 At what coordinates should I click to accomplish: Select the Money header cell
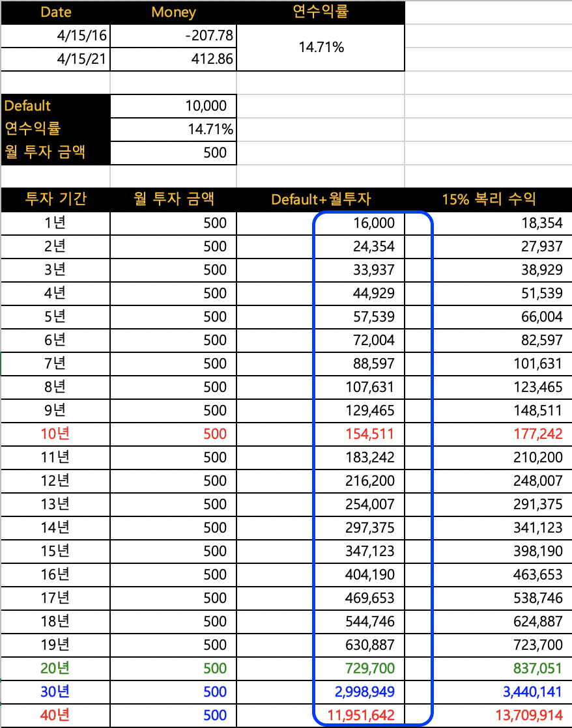click(x=173, y=12)
